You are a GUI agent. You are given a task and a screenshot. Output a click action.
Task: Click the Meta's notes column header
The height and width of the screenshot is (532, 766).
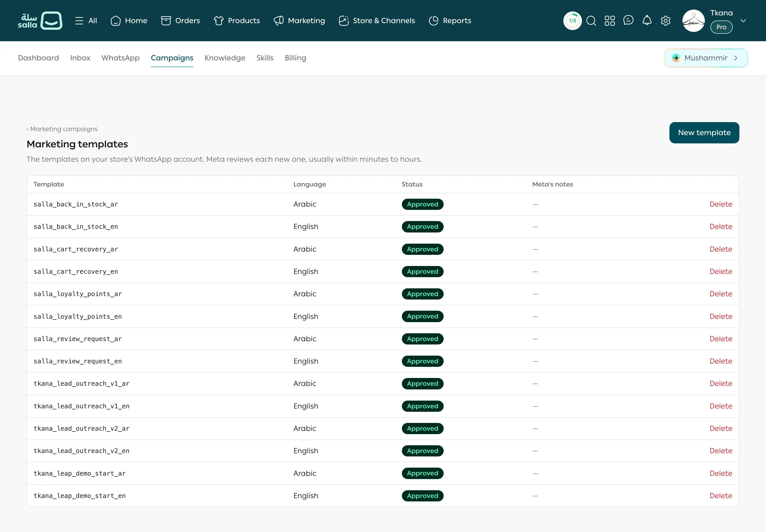tap(552, 184)
